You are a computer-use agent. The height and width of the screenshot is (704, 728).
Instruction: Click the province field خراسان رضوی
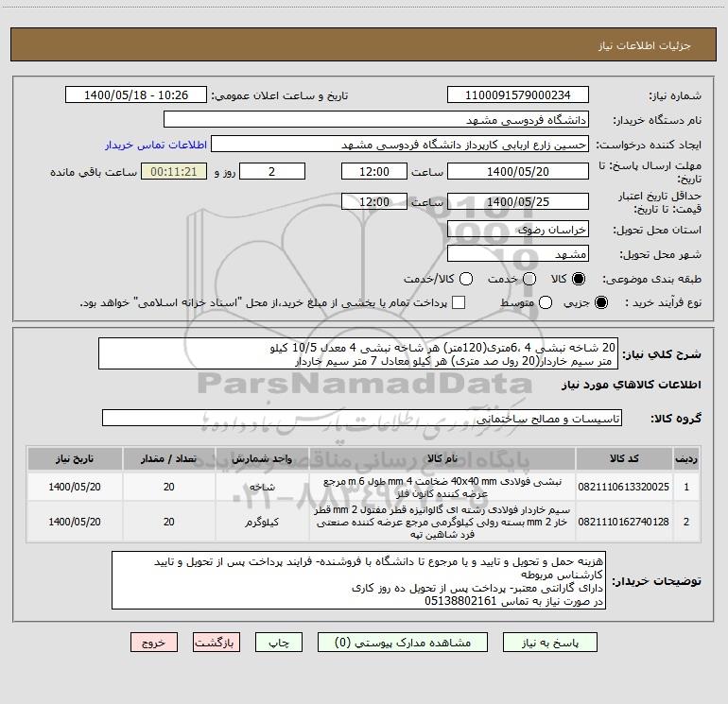coord(518,230)
